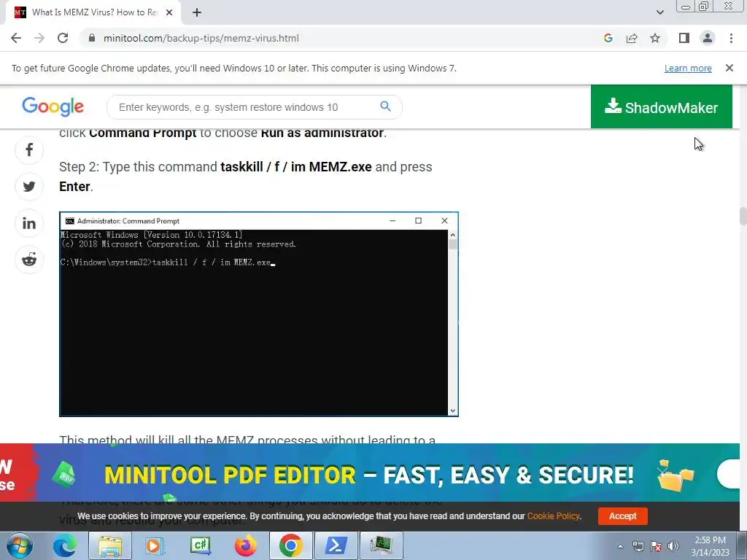Close the MEMZ Virus tab
Image resolution: width=747 pixels, height=560 pixels.
(x=169, y=13)
